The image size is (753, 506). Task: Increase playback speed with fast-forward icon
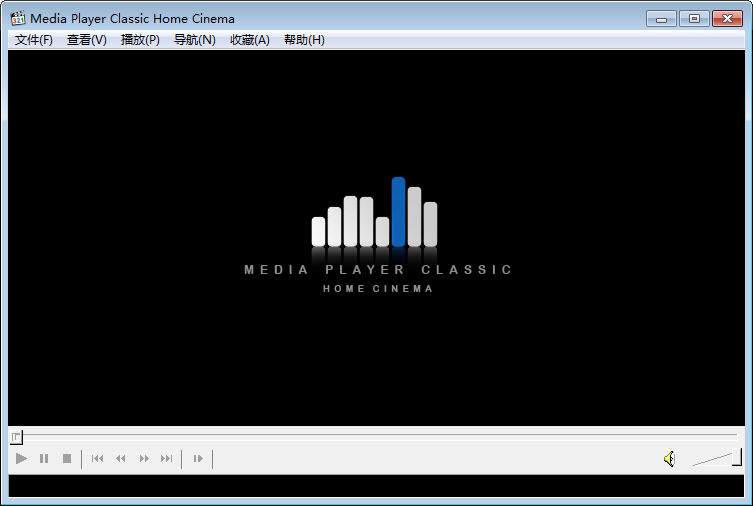(144, 458)
